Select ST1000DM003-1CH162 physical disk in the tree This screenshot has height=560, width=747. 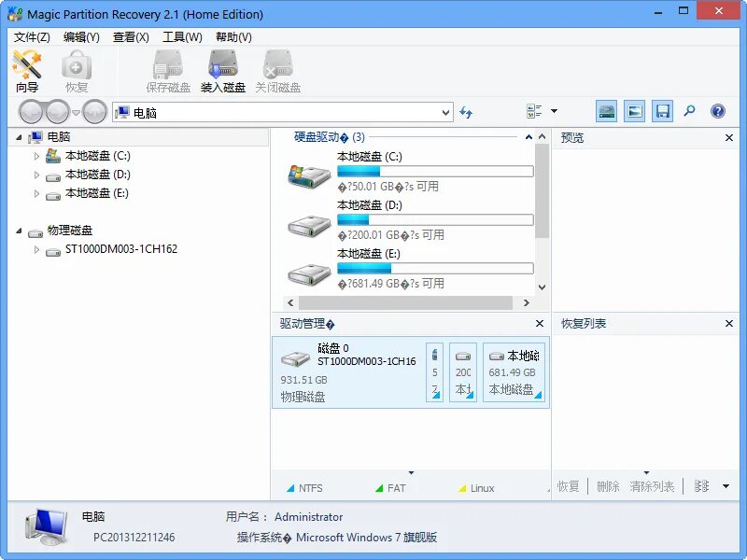pos(121,249)
